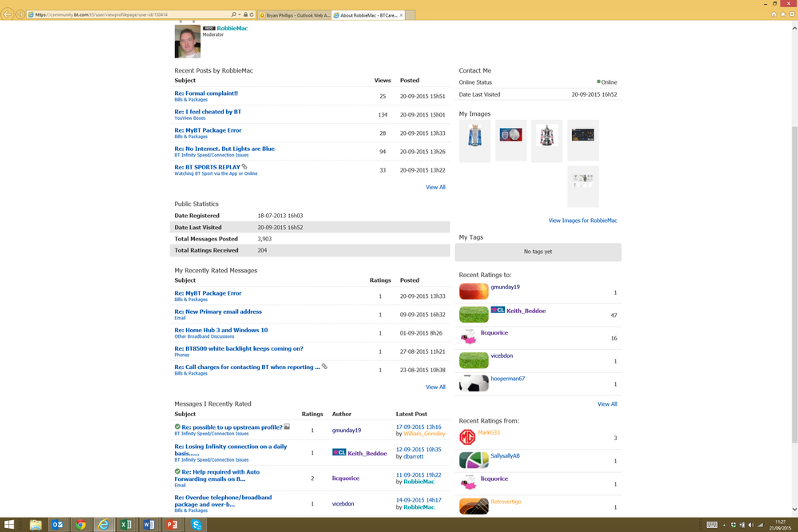Screen dimensions: 798x532
Task: Launch Google Chrome from taskbar
Action: pyautogui.click(x=81, y=525)
